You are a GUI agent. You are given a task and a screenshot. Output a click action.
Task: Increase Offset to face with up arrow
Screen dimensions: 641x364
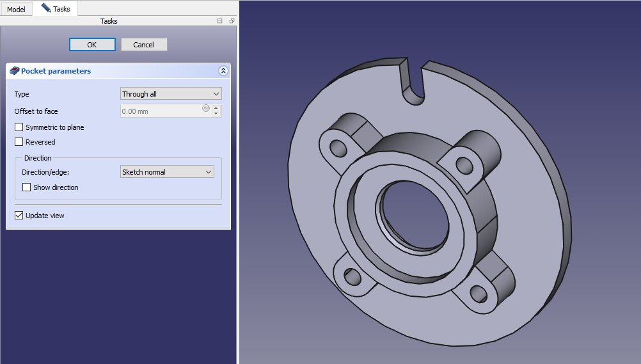tap(216, 108)
